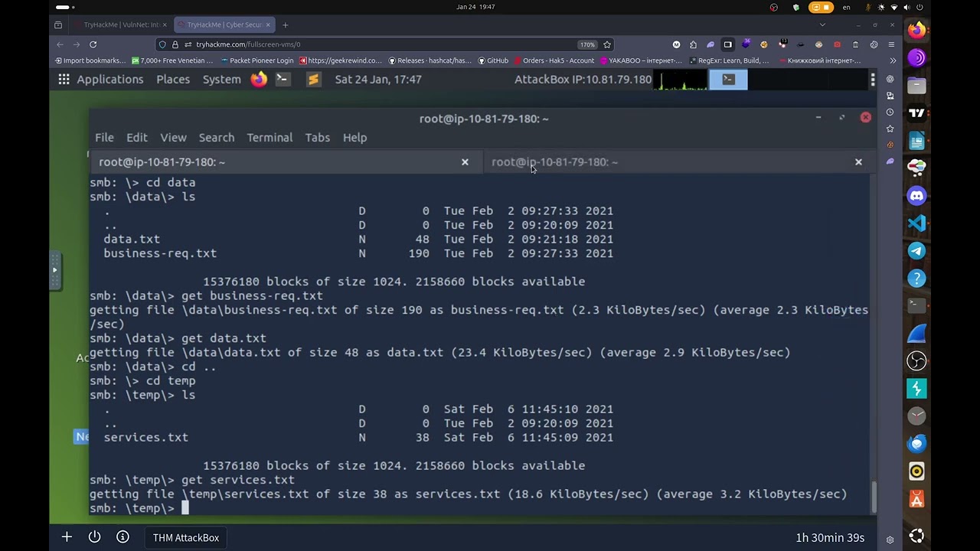Click the terminal window in AttackBox taskbar
This screenshot has height=551, width=980.
click(728, 79)
